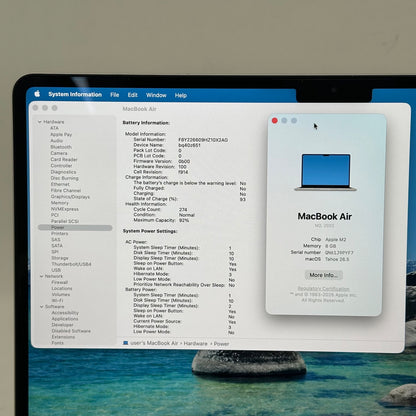Screen dimensions: 416x416
Task: Select PCI in the sidebar
Action: pyautogui.click(x=55, y=215)
